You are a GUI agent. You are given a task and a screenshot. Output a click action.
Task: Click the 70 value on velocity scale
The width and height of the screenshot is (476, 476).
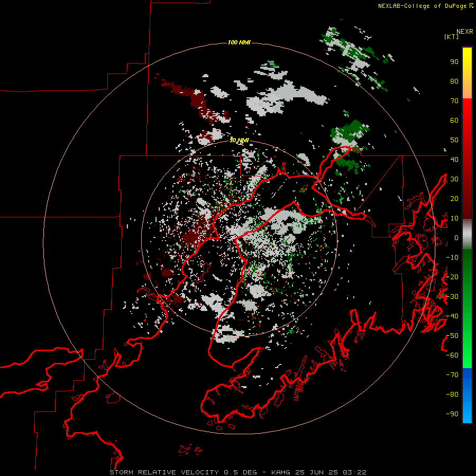454,101
